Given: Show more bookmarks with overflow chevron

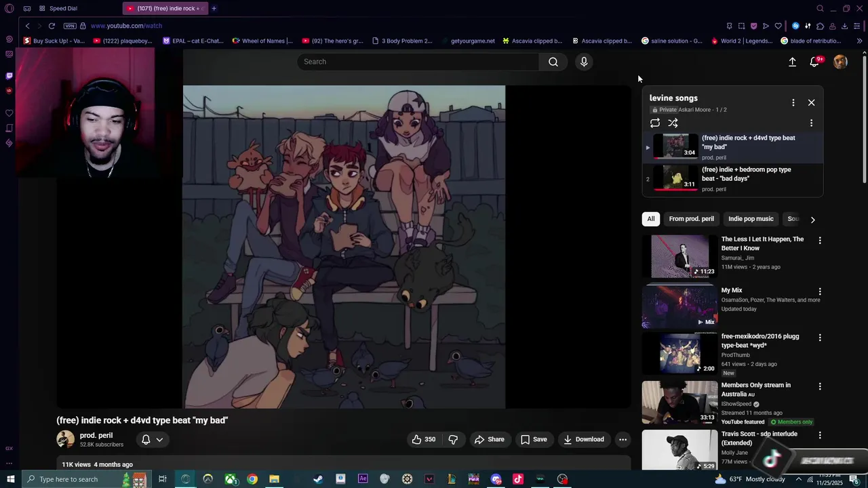Looking at the screenshot, I should [x=859, y=41].
